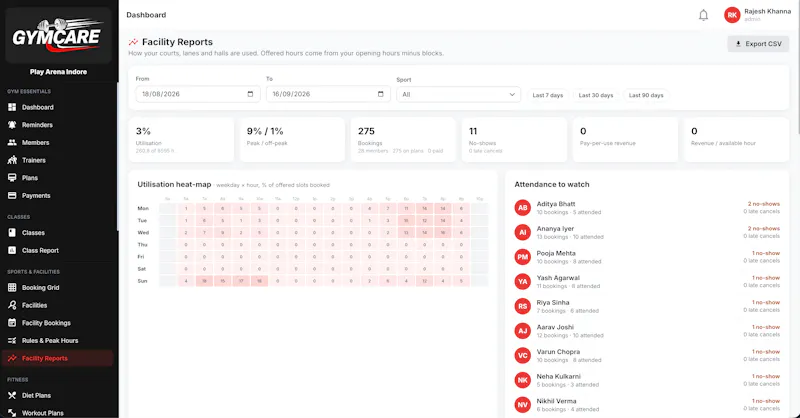Click the Workout Plans dumbbell icon

tap(12, 413)
